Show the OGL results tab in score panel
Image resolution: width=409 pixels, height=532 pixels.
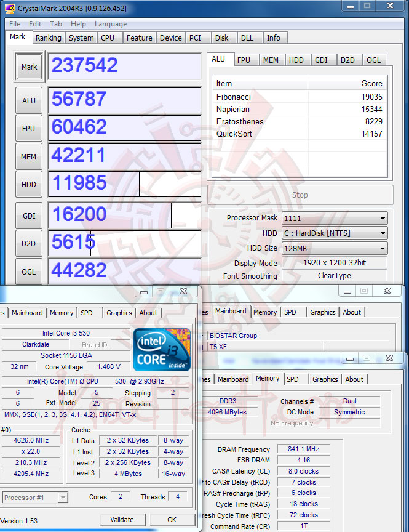(x=374, y=60)
